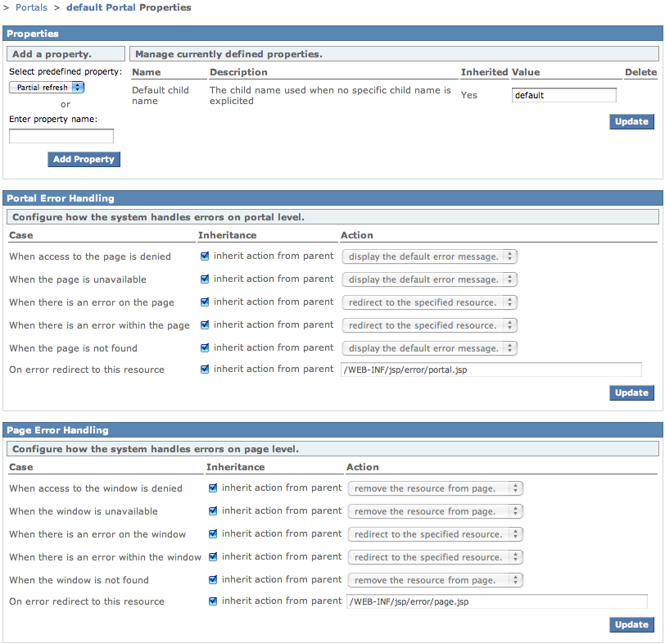Viewport: 665px width, 644px height.
Task: Uncheck inherit for error within the window
Action: pyautogui.click(x=213, y=557)
